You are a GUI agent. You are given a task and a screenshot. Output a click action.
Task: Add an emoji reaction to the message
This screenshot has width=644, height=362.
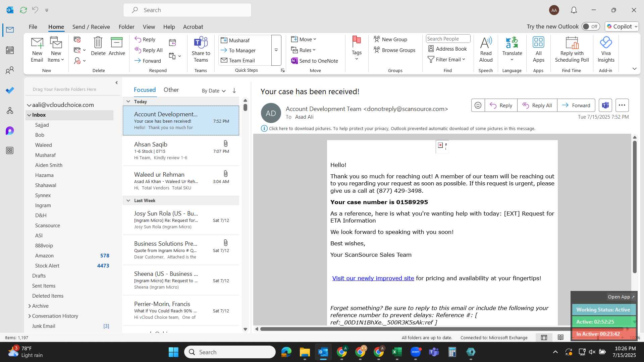pos(478,105)
